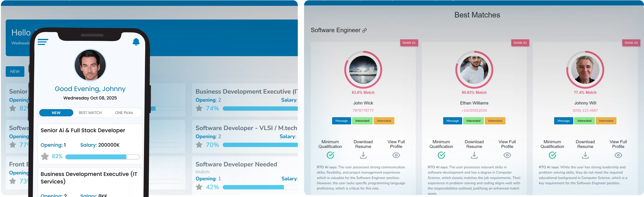Switch to the BEST MATCH tab
Image resolution: width=644 pixels, height=197 pixels.
(x=90, y=113)
